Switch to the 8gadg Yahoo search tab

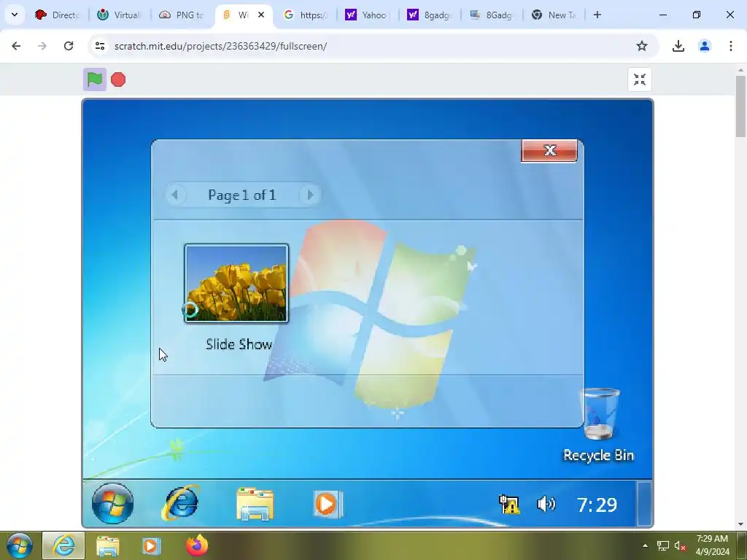(x=429, y=15)
